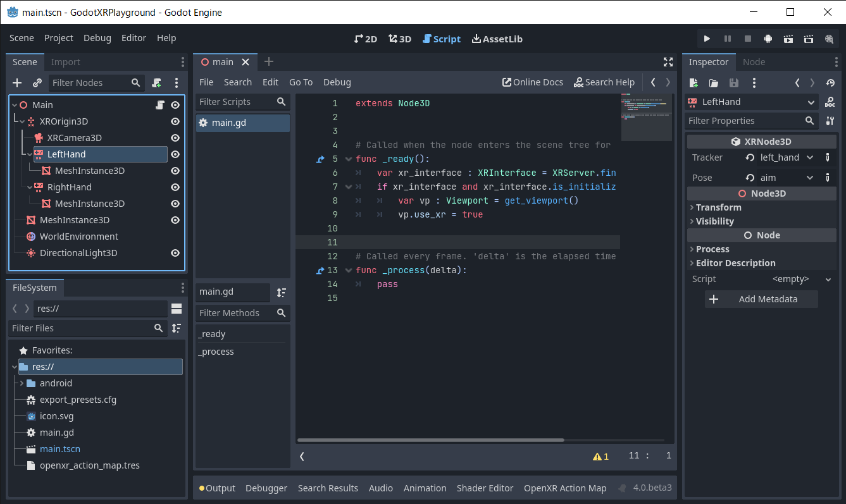Viewport: 846px width, 504px height.
Task: Toggle visibility of RightHand node
Action: tap(175, 187)
